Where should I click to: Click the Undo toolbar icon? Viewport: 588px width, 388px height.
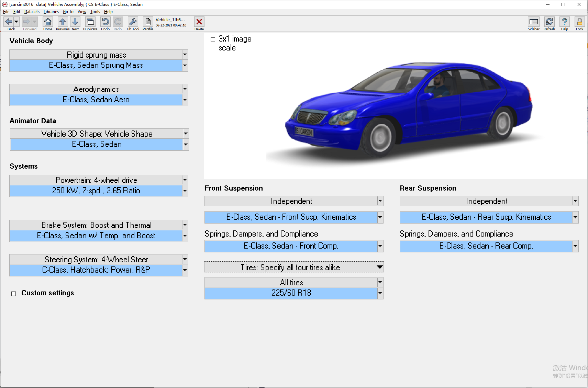point(105,22)
